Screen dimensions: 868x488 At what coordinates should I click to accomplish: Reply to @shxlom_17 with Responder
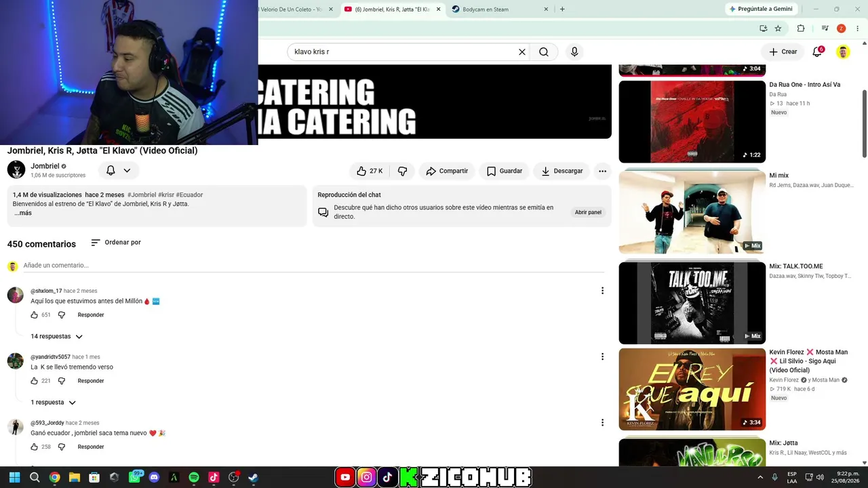tap(91, 315)
